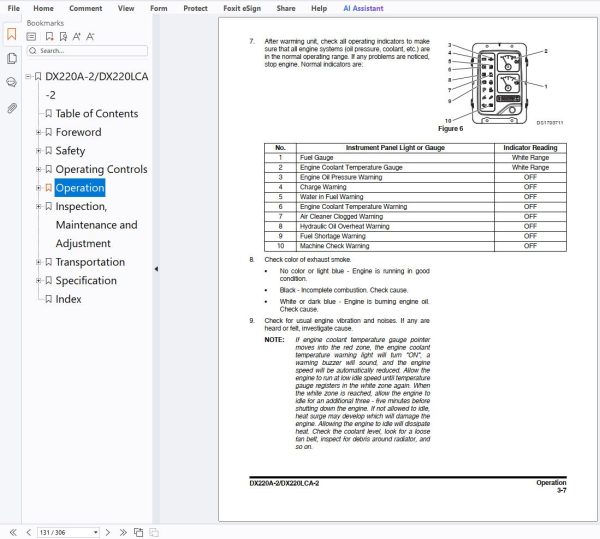Image resolution: width=600 pixels, height=539 pixels.
Task: Go to next page arrow
Action: (108, 532)
